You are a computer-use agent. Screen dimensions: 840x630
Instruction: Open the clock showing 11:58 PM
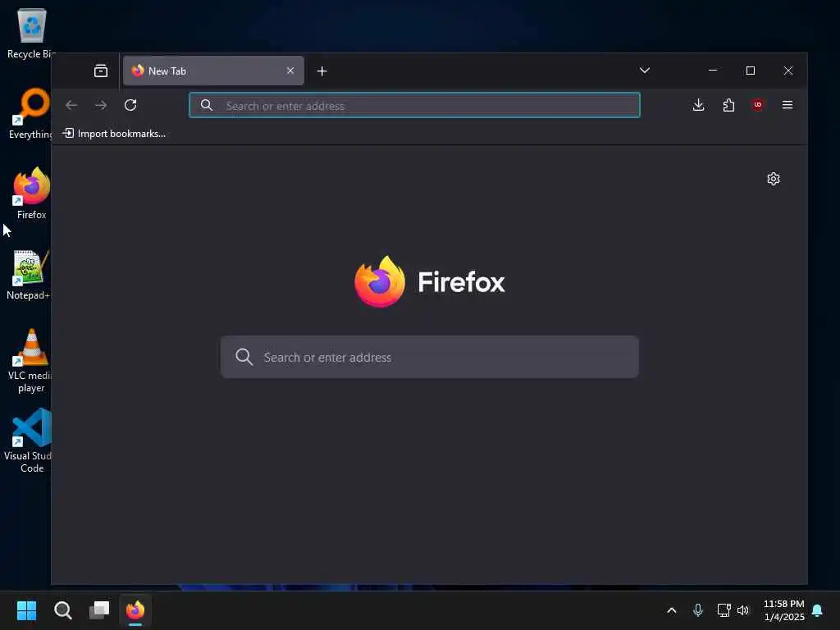pos(783,610)
